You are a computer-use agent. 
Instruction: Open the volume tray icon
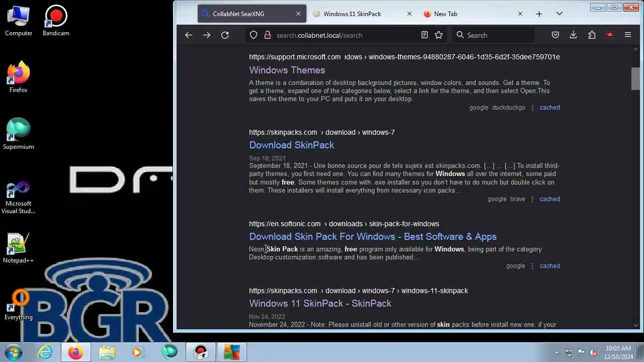coord(593,352)
